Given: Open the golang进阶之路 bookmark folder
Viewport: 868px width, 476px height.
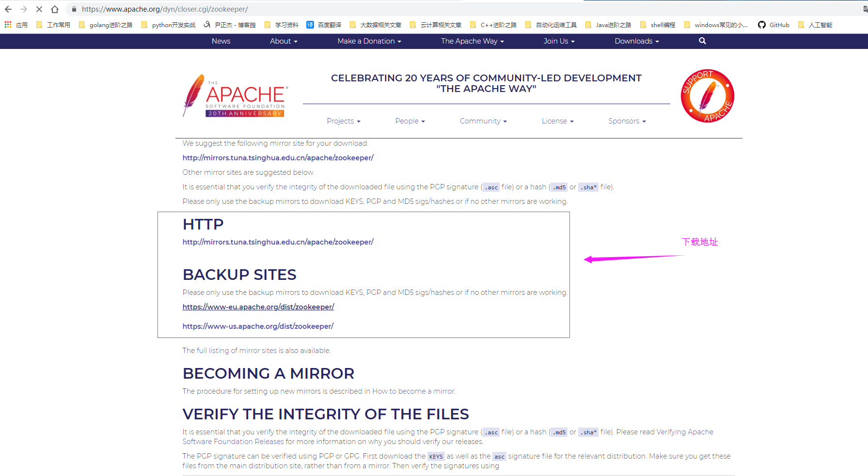Looking at the screenshot, I should click(x=106, y=25).
